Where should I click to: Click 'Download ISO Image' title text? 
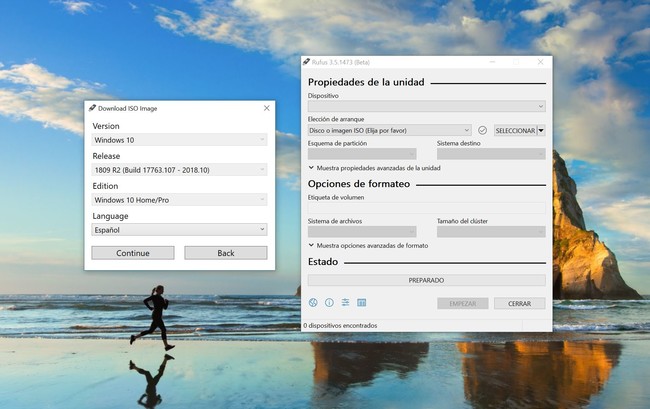pos(128,108)
